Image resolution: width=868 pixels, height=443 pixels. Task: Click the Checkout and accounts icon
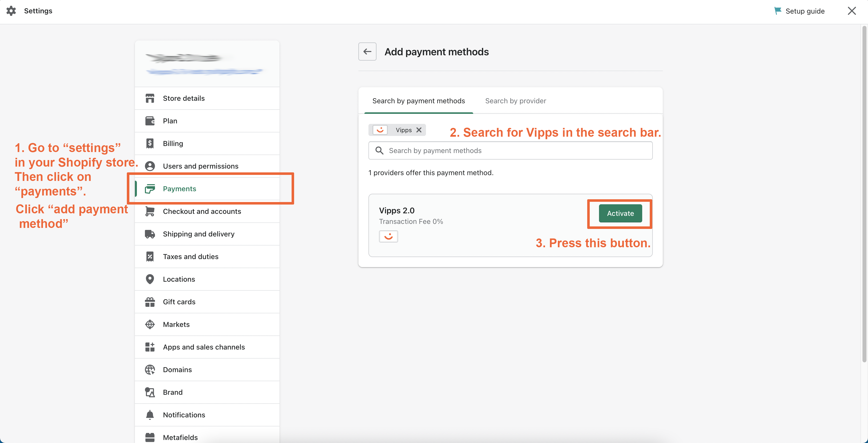tap(149, 211)
